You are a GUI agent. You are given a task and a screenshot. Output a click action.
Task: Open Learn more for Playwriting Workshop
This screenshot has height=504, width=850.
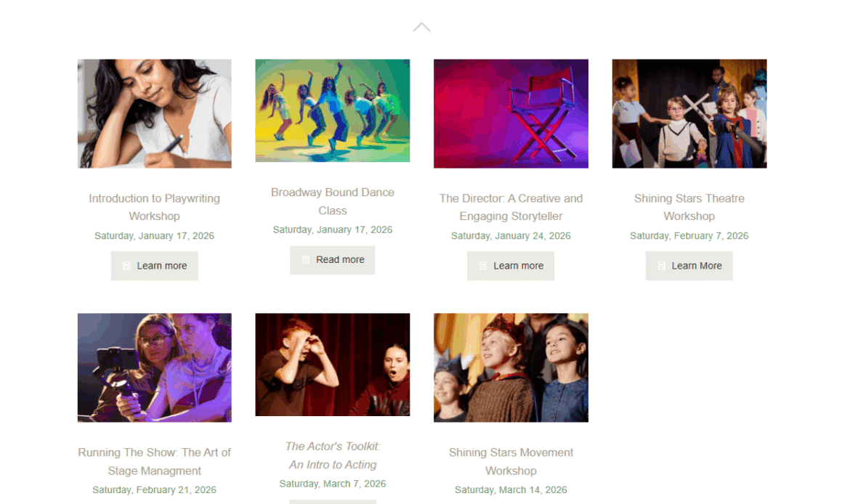pos(155,266)
